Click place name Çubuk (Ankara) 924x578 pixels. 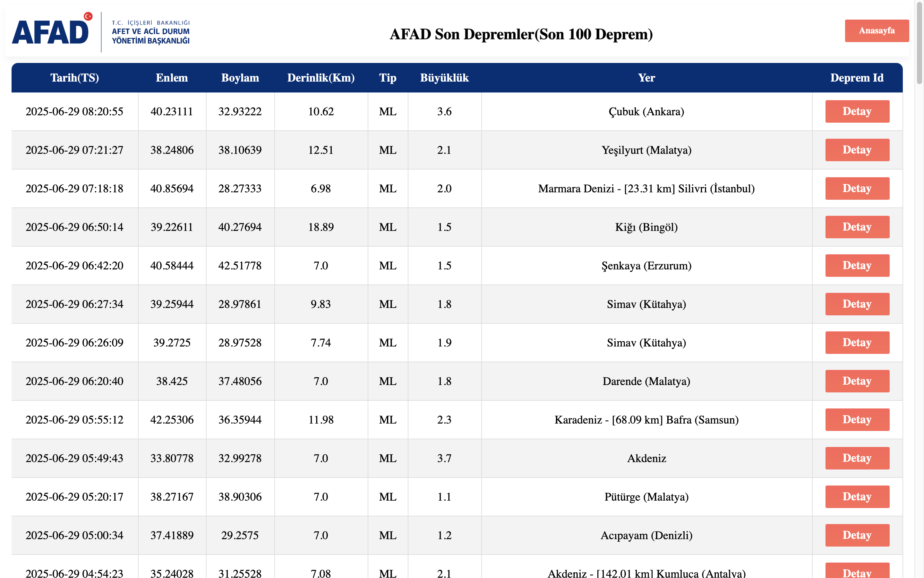[x=646, y=112]
